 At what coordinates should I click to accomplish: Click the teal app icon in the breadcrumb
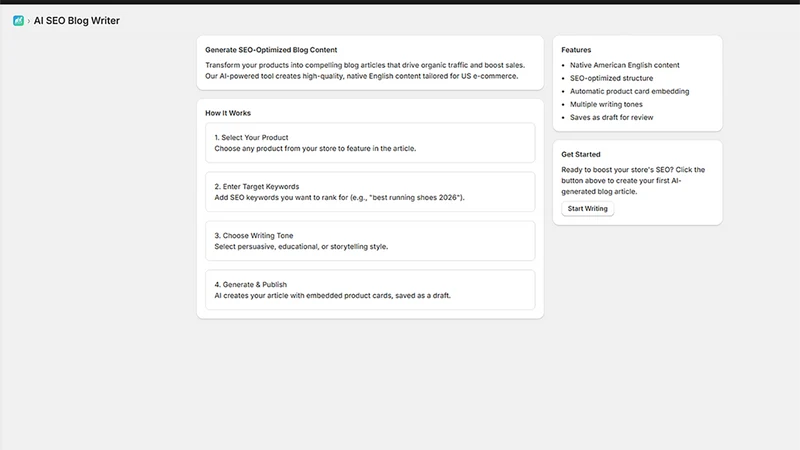[18, 20]
